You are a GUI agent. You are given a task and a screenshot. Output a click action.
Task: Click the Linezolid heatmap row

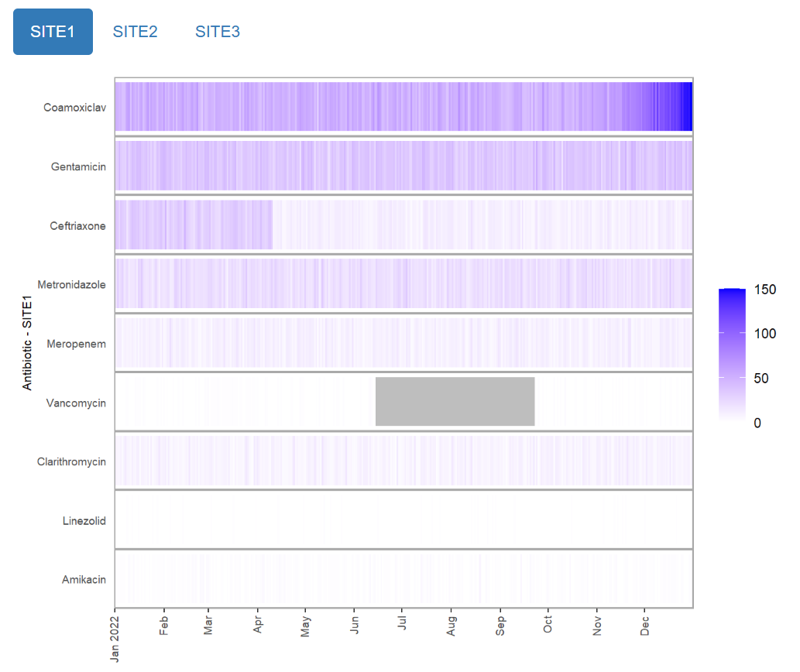click(x=403, y=519)
